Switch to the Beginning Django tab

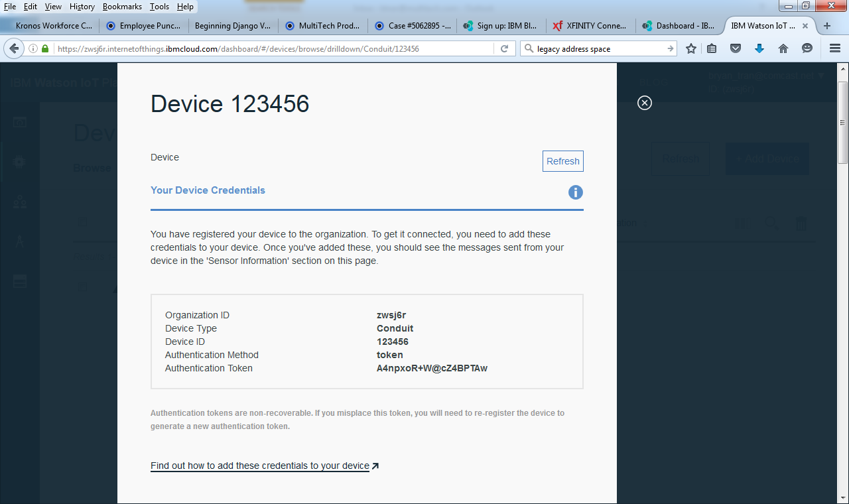click(232, 26)
